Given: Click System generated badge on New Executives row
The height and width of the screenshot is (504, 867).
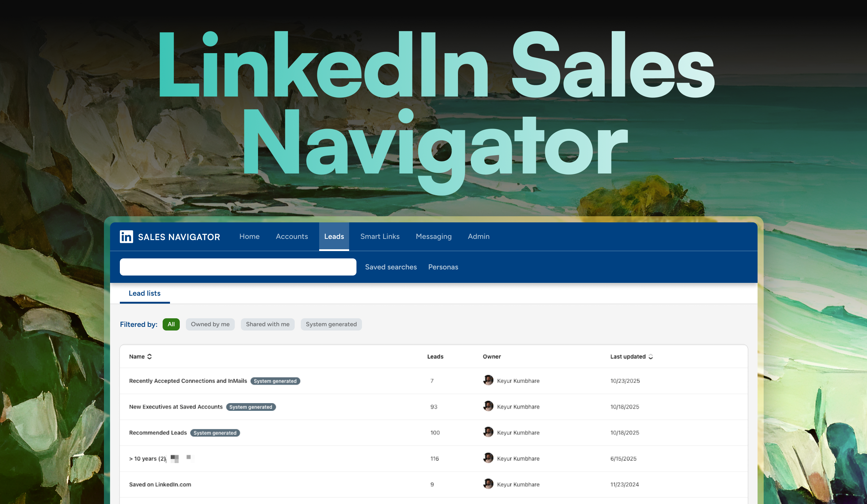Looking at the screenshot, I should point(251,407).
